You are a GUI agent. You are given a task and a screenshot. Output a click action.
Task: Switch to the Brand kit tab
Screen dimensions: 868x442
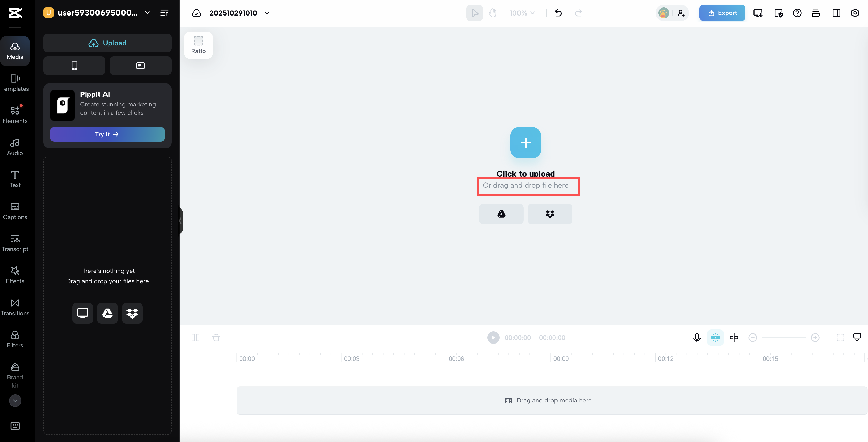point(15,375)
